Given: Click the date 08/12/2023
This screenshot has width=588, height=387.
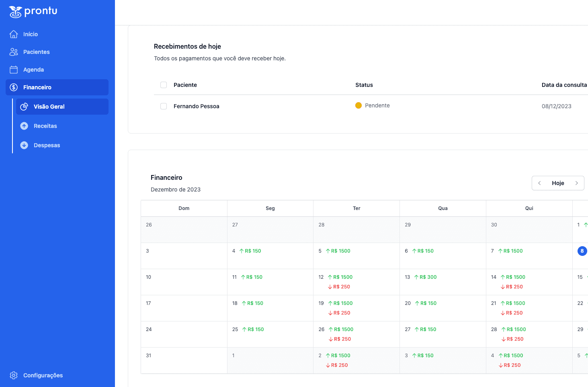Looking at the screenshot, I should (557, 106).
